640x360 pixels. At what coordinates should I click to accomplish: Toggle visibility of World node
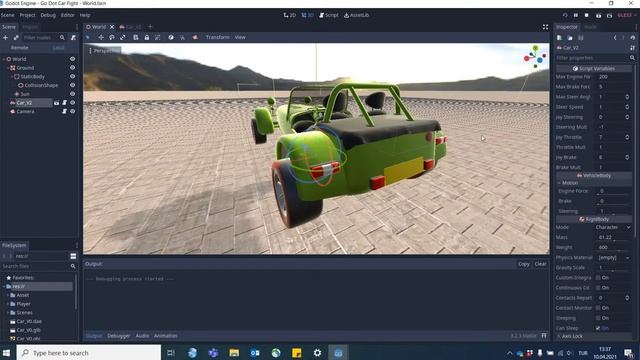point(72,59)
